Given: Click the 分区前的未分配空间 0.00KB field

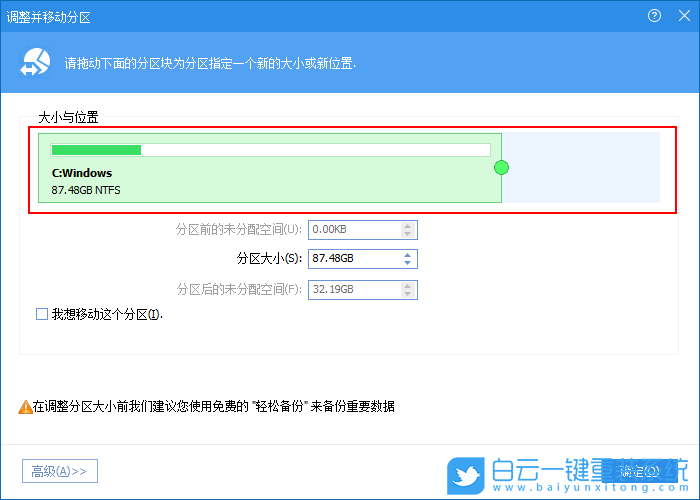Looking at the screenshot, I should [x=352, y=230].
